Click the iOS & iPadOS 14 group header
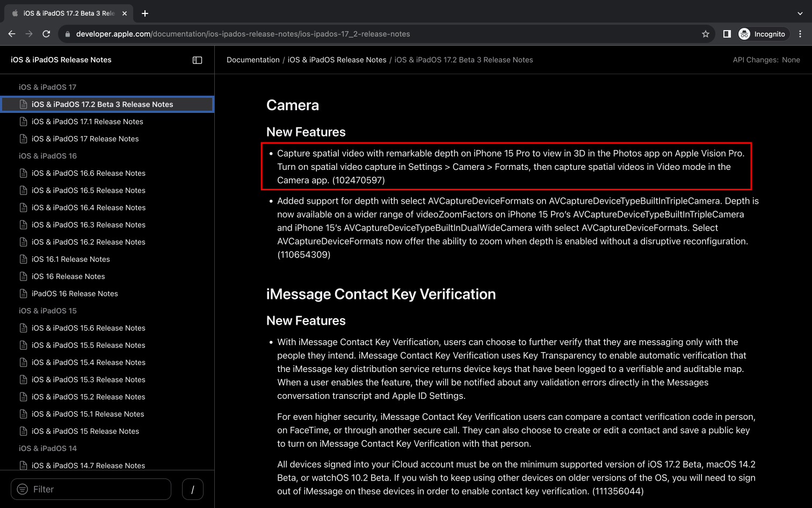The image size is (812, 508). click(48, 448)
